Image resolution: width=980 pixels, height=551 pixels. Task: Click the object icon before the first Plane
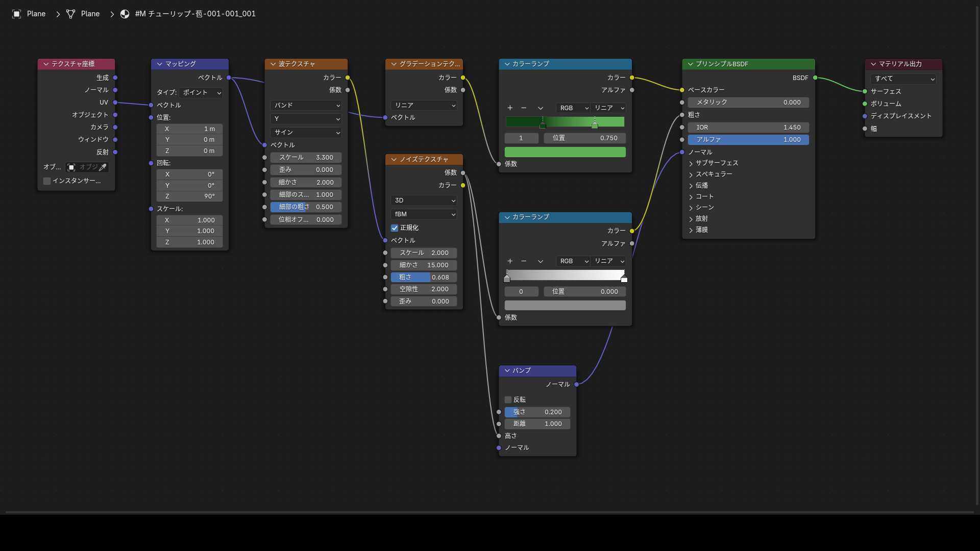coord(16,14)
